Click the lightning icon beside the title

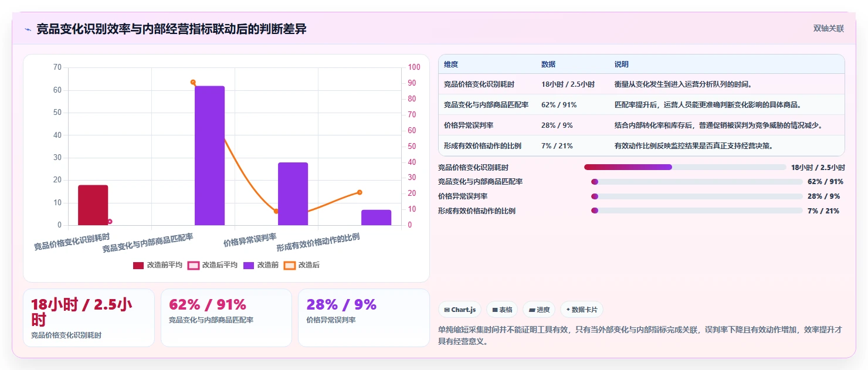coord(28,29)
